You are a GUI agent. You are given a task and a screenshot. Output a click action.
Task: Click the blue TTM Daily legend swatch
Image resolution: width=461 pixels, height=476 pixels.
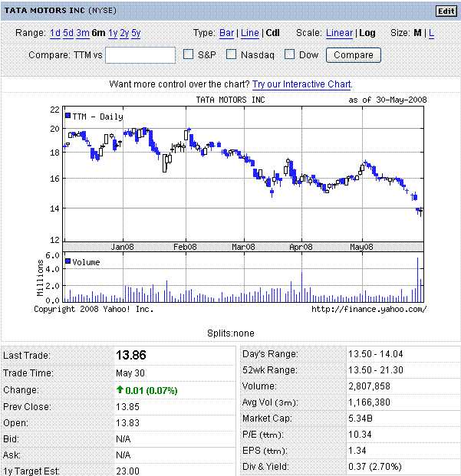[x=68, y=116]
